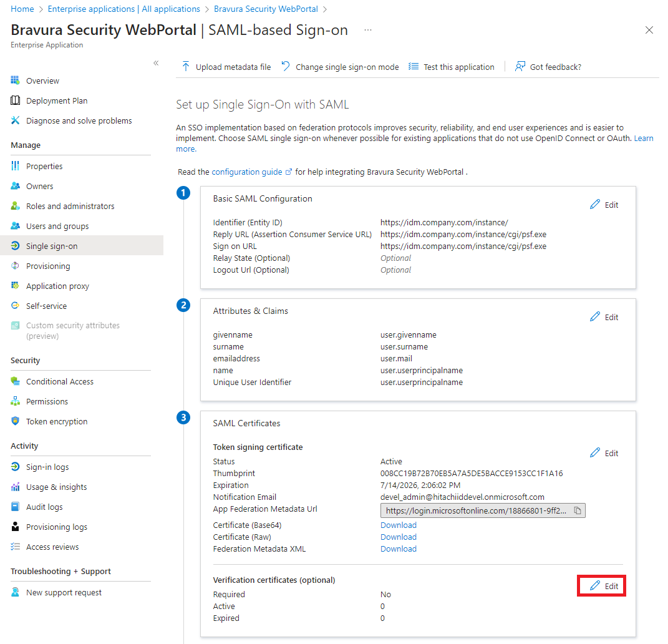Edit the Basic SAML Configuration
Viewport: 668px width, 644px height.
(603, 204)
